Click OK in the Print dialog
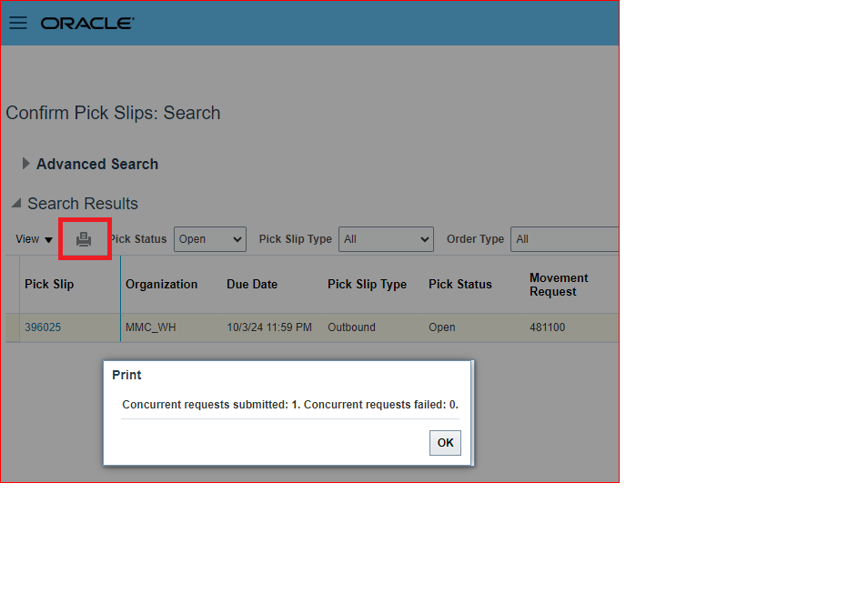The height and width of the screenshot is (594, 868). click(445, 443)
